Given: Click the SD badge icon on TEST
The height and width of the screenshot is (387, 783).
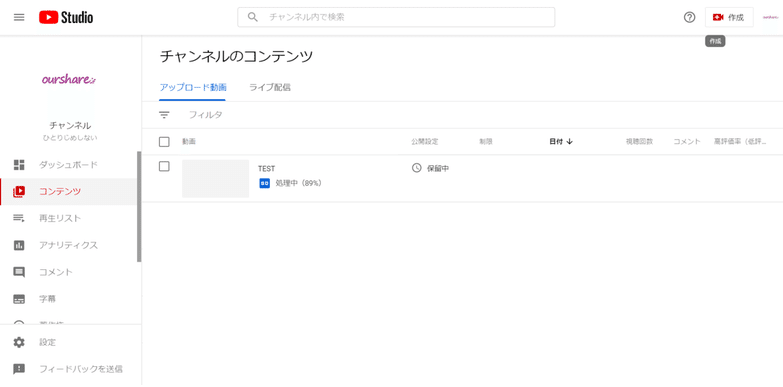Looking at the screenshot, I should [265, 183].
